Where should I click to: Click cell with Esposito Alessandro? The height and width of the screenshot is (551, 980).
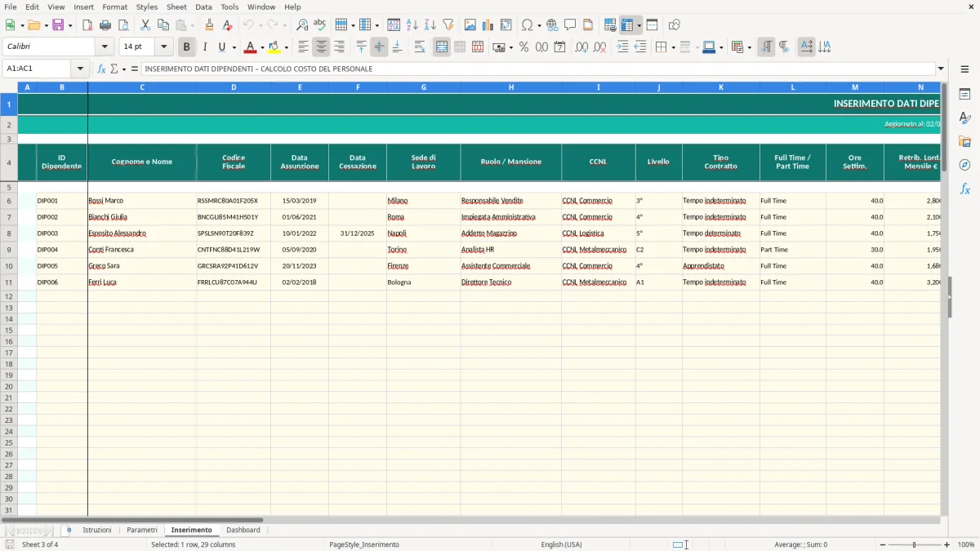pos(142,233)
